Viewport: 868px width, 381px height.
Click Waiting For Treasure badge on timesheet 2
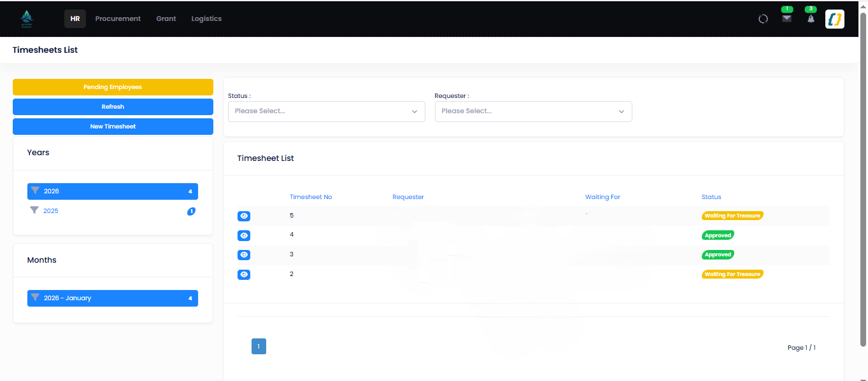tap(732, 274)
